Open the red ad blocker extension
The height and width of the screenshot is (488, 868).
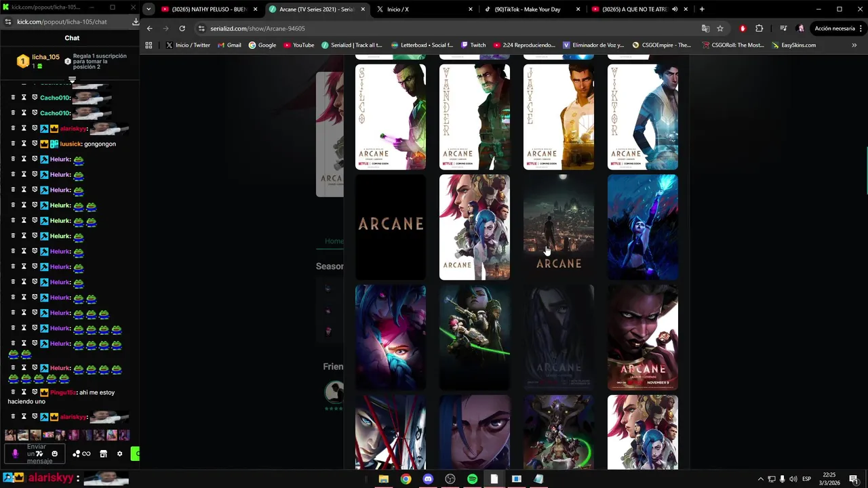pyautogui.click(x=743, y=28)
